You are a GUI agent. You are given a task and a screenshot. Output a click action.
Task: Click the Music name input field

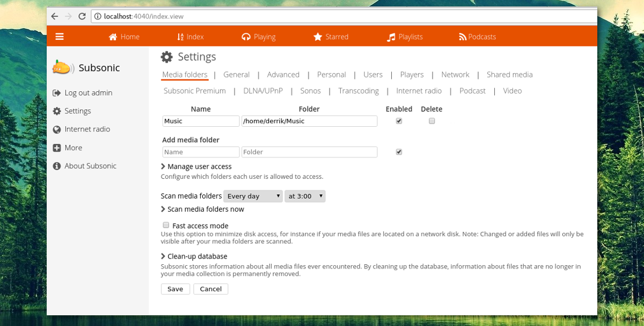(x=201, y=121)
